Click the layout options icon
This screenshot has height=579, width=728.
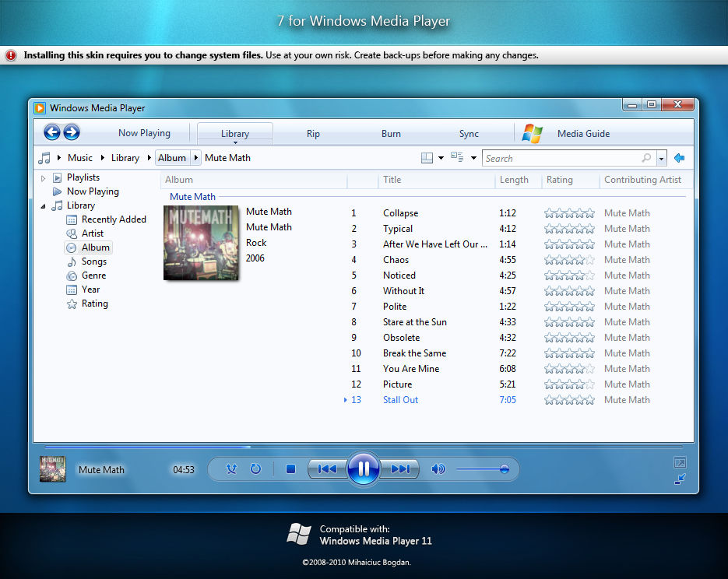(x=427, y=158)
